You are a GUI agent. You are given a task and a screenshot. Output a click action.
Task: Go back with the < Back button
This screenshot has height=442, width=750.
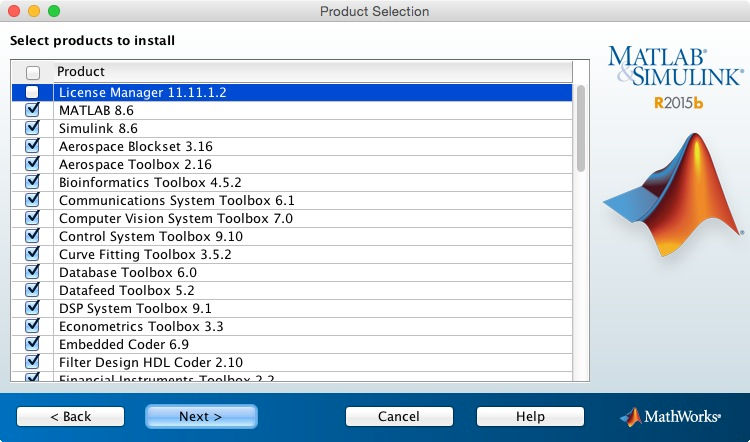[x=70, y=417]
